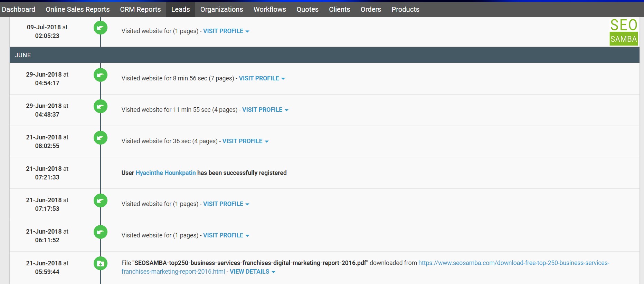Open Clients menu item
The width and height of the screenshot is (644, 284).
tap(340, 9)
